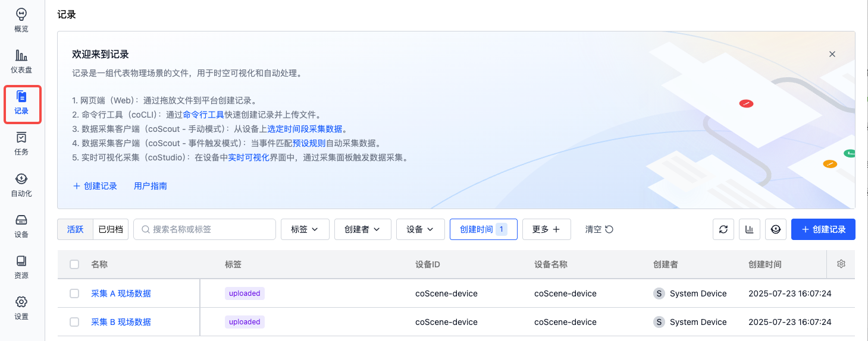Open the 用户指南 link
This screenshot has height=341, width=868.
coord(151,186)
